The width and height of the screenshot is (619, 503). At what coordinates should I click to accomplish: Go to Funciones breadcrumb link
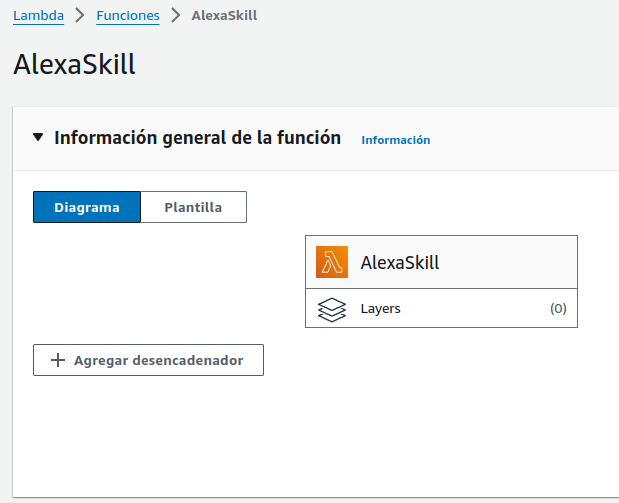click(x=128, y=15)
